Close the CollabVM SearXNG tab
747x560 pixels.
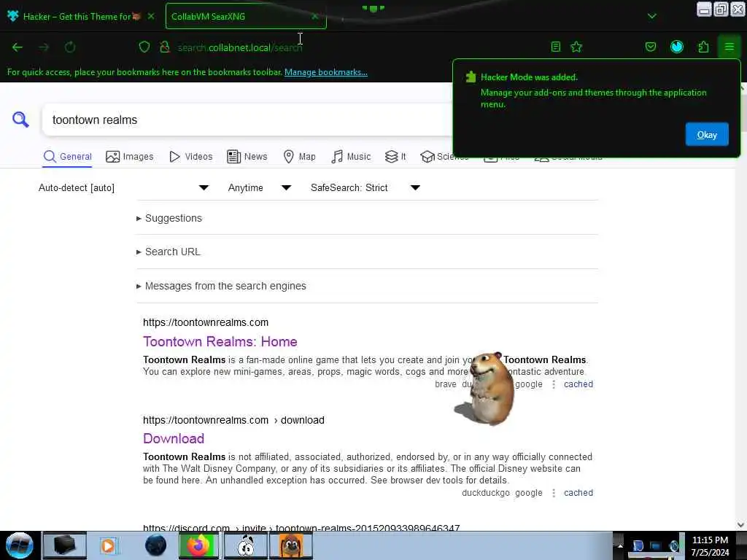pos(314,16)
